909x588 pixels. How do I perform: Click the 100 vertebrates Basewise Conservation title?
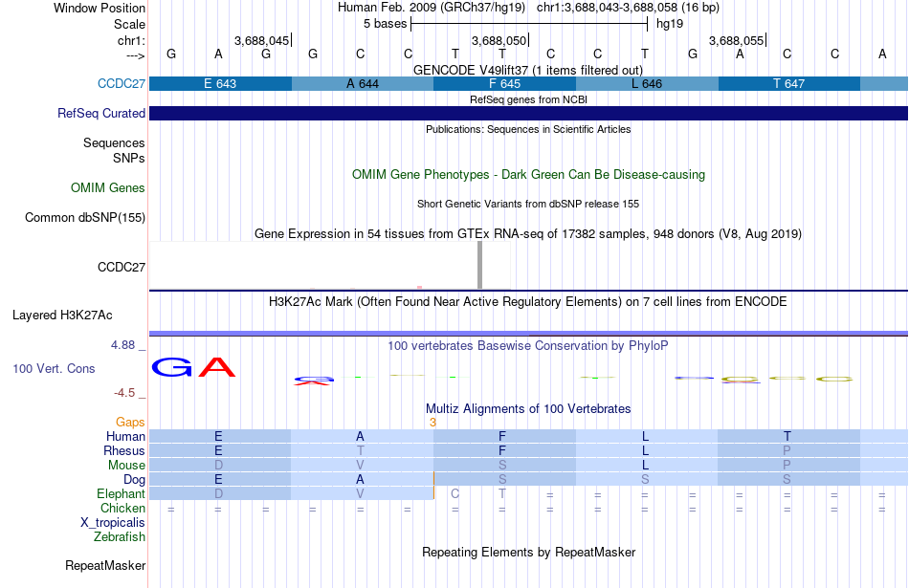point(528,346)
